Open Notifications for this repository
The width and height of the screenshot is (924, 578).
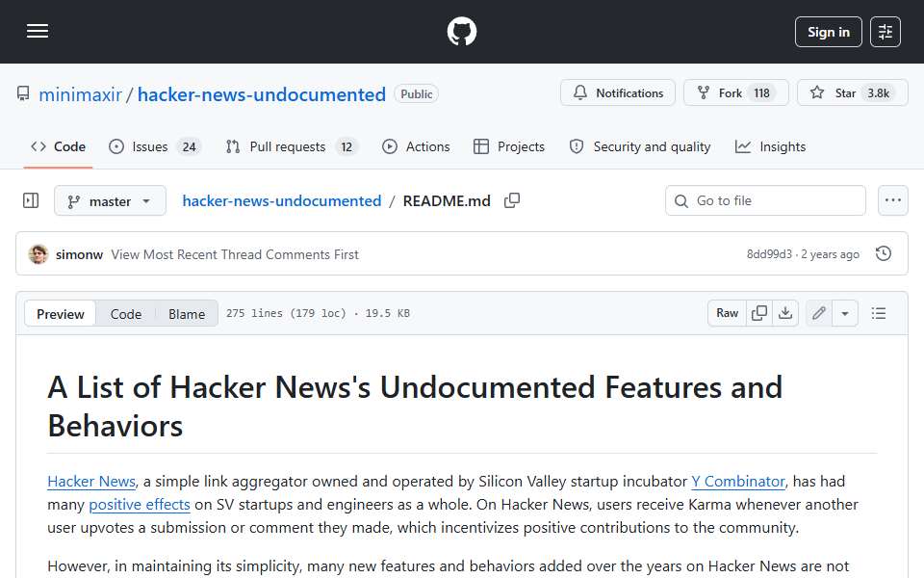(618, 93)
